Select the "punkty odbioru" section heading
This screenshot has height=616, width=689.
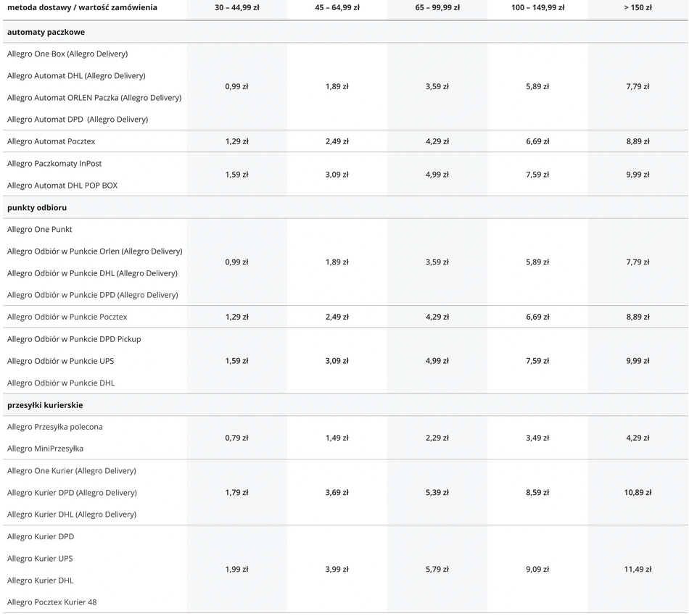pyautogui.click(x=37, y=207)
